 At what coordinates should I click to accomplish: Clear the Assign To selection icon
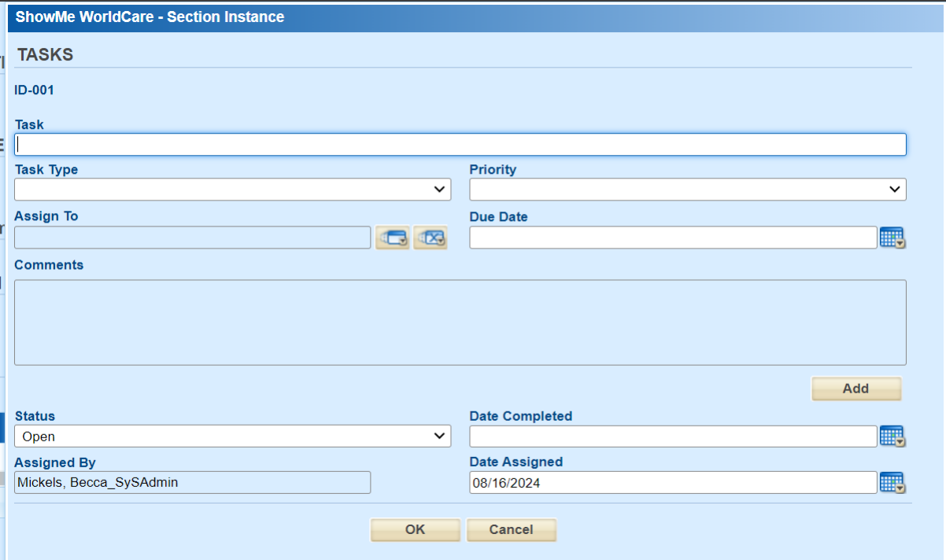[x=431, y=238]
